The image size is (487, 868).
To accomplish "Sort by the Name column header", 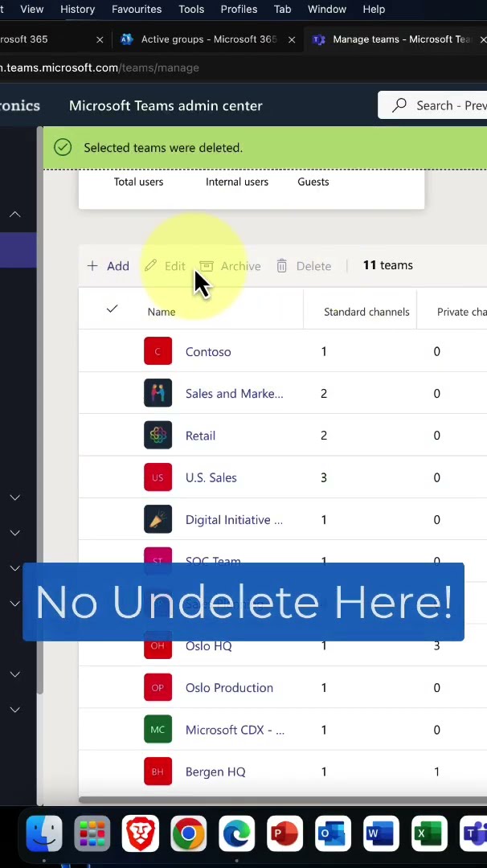I will point(162,312).
